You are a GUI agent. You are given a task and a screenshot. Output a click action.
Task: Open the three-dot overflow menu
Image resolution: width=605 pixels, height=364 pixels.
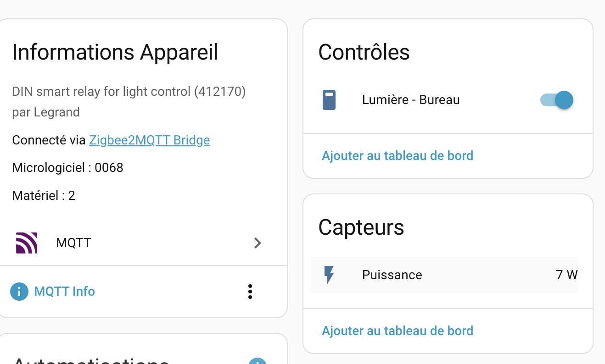point(250,292)
